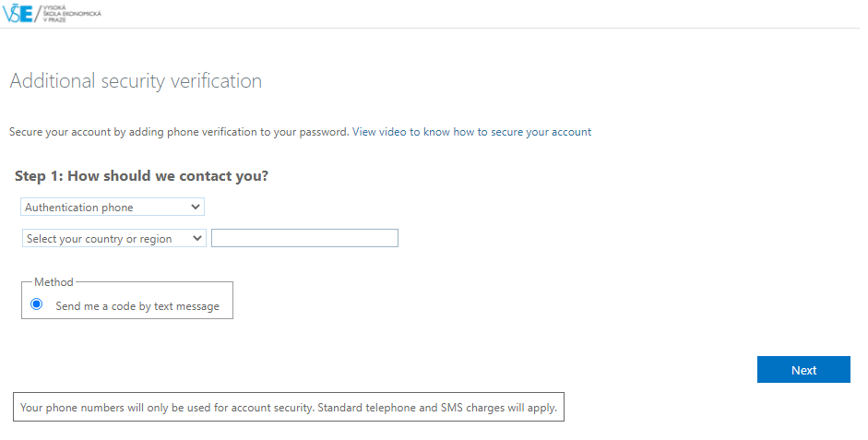Click the phone number input field
This screenshot has height=440, width=868.
[304, 238]
